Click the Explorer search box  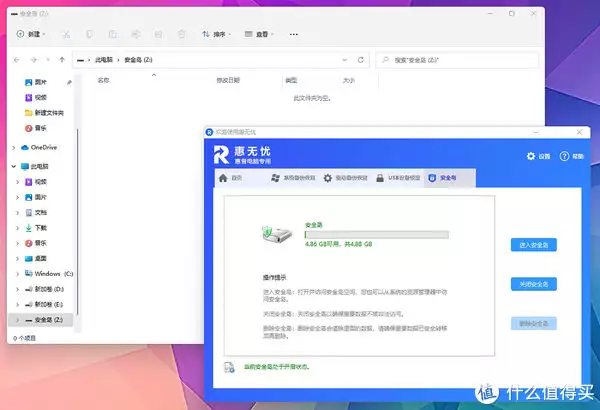pos(457,60)
